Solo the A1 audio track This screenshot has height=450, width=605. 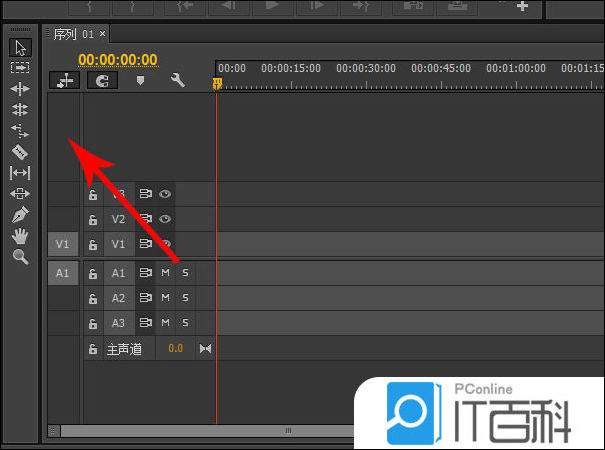coord(185,273)
